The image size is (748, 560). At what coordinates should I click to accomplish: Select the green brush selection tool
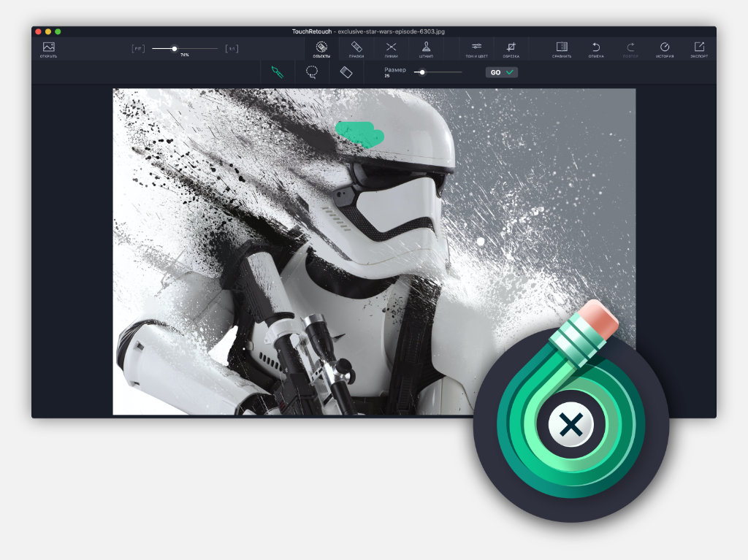click(277, 72)
